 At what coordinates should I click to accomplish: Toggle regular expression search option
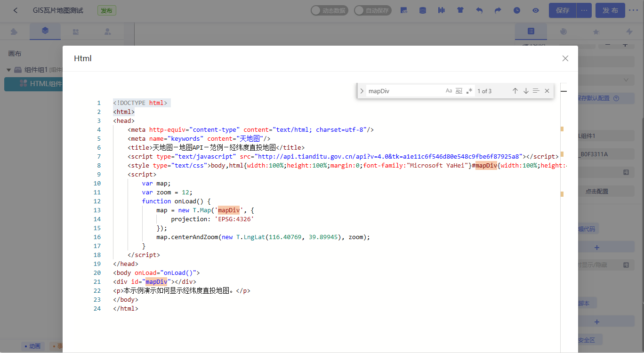[469, 91]
